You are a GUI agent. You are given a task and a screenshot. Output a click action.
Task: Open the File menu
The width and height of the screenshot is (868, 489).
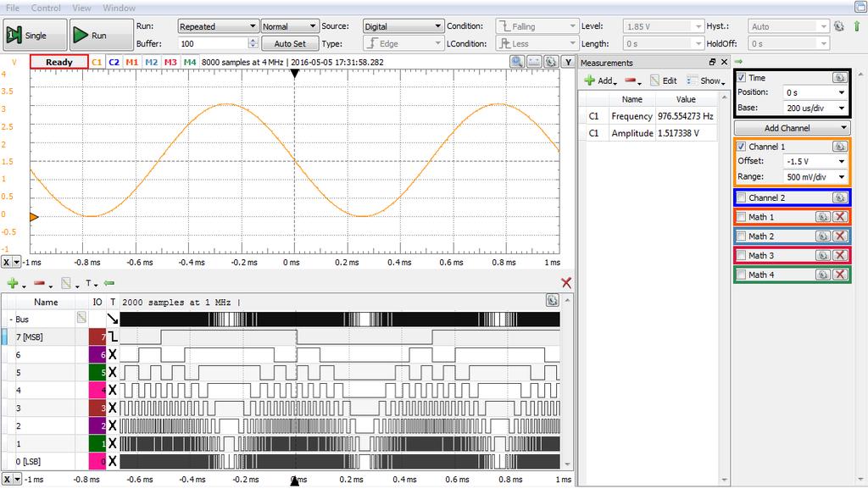(x=12, y=8)
